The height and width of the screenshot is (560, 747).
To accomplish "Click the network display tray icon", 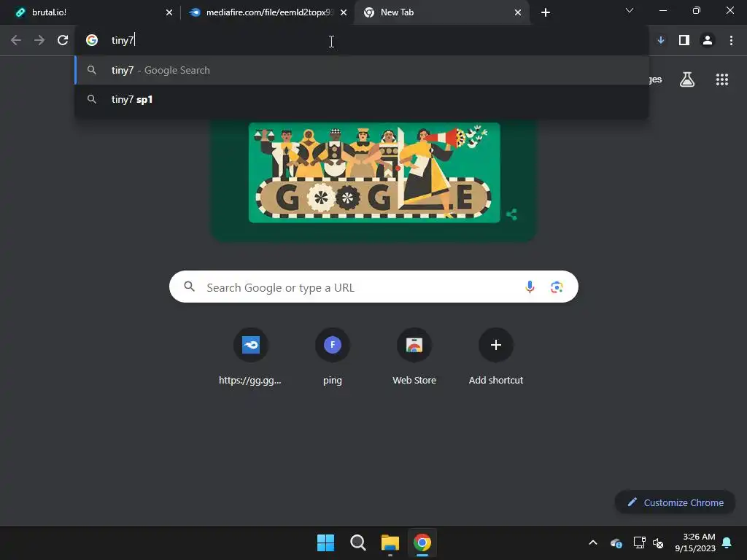I will point(639,542).
